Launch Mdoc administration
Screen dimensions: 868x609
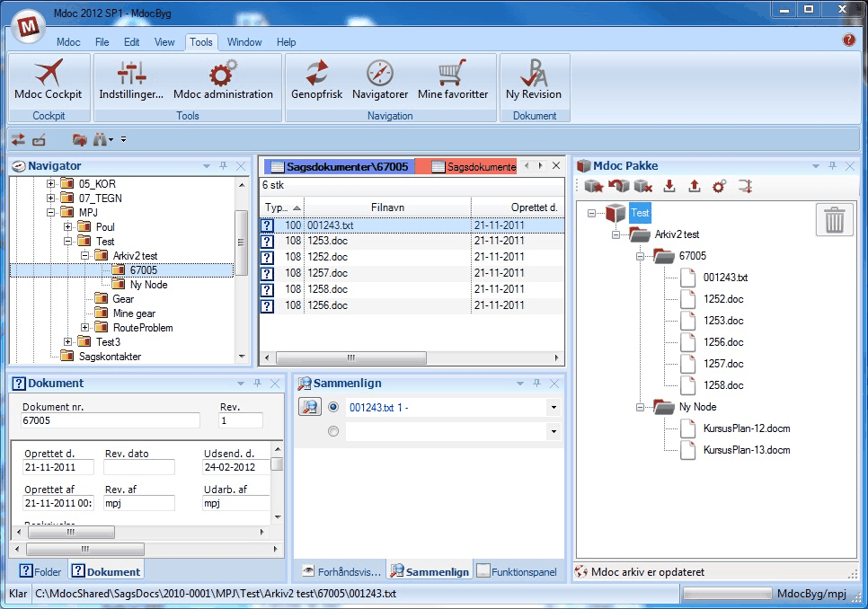click(x=223, y=80)
